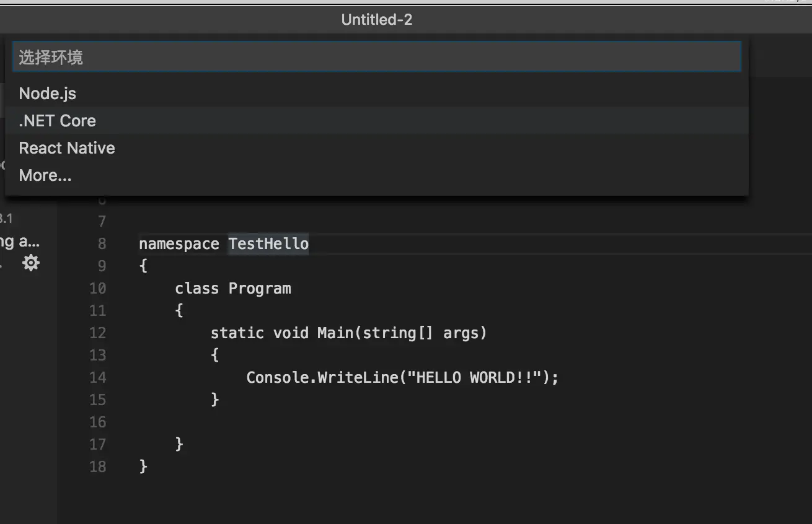Click the Untitled-2 window title
Image resolution: width=812 pixels, height=524 pixels.
[x=376, y=20]
